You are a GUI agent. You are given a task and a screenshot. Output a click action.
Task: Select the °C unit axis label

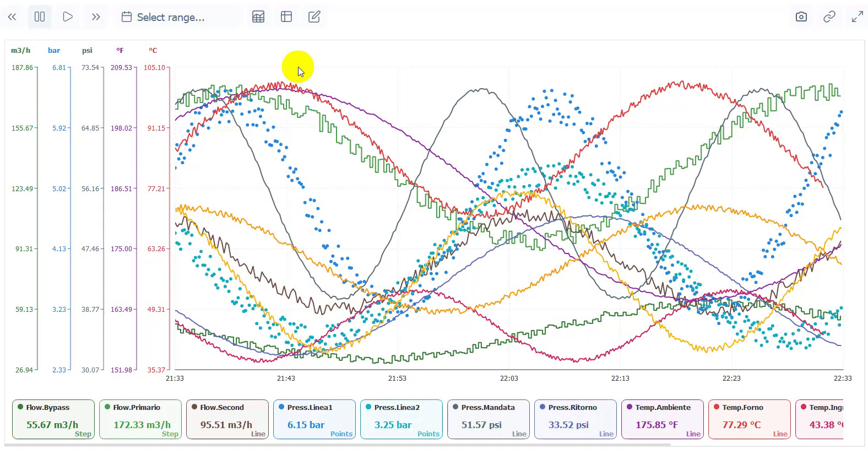tap(152, 50)
